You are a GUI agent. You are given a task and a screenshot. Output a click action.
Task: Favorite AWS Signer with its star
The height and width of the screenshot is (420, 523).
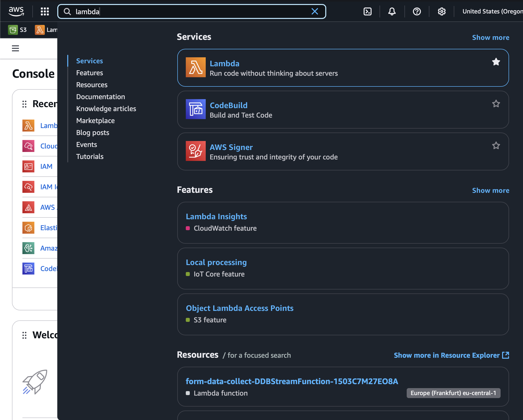pos(496,145)
